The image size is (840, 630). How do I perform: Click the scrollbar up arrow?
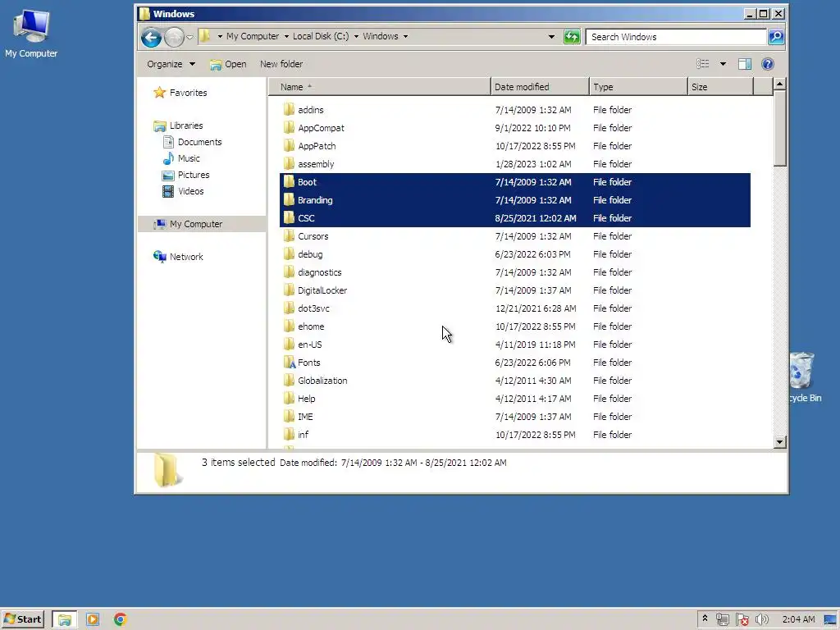pyautogui.click(x=780, y=84)
